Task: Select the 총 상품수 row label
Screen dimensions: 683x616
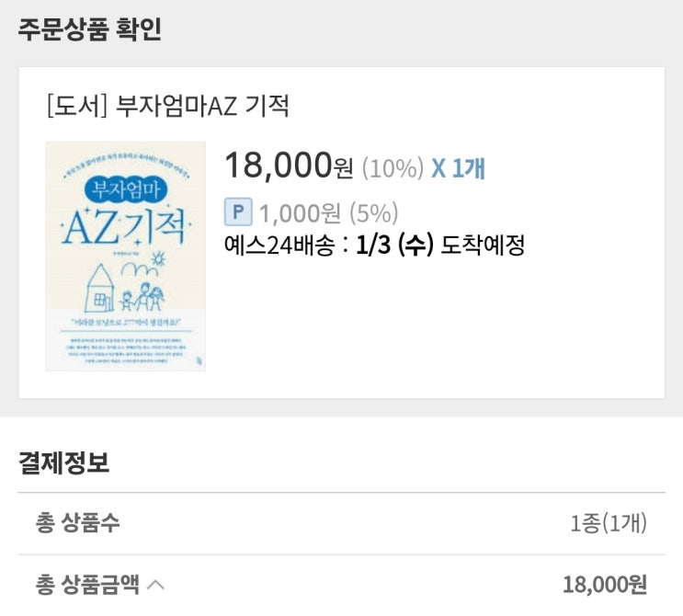Action: (x=77, y=524)
